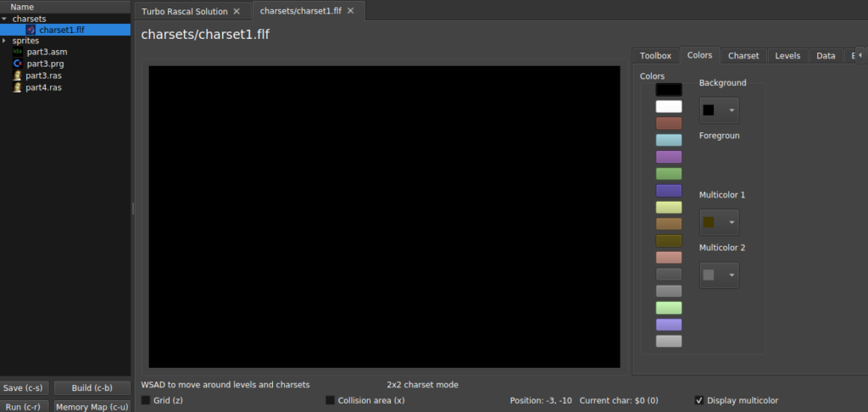Image resolution: width=868 pixels, height=412 pixels.
Task: Pick the orange-brown color swatch
Action: coord(669,224)
